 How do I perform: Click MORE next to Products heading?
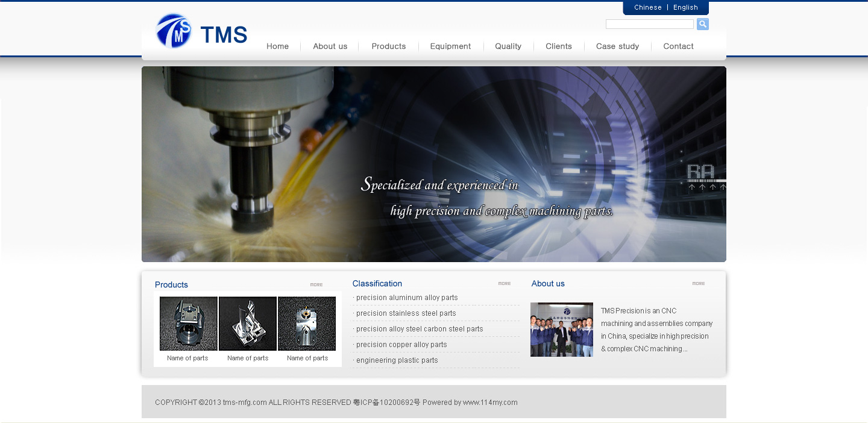click(316, 285)
